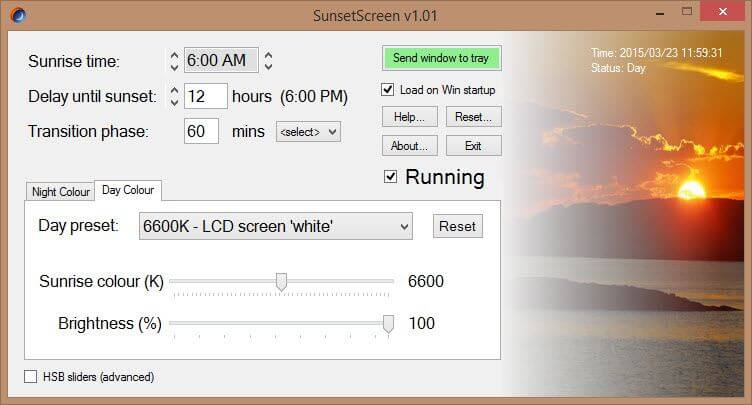Click the Status: Day text
Screen dimensions: 752x405
(x=618, y=68)
